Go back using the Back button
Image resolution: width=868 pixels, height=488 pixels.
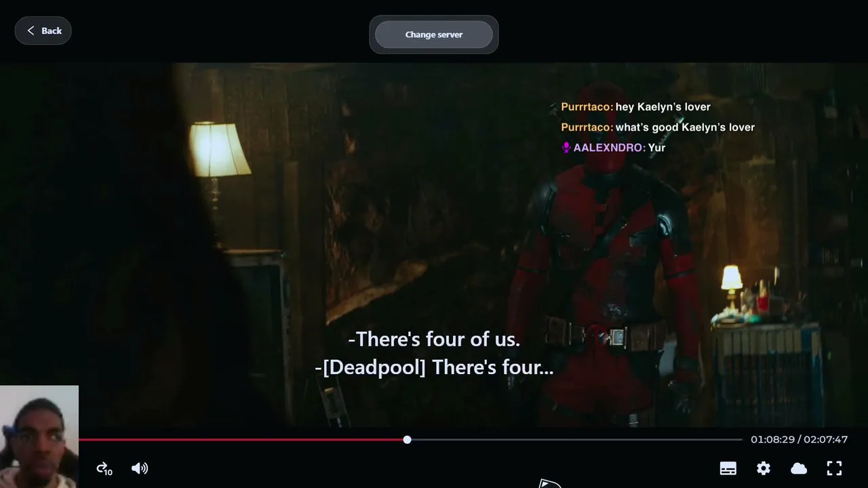43,30
